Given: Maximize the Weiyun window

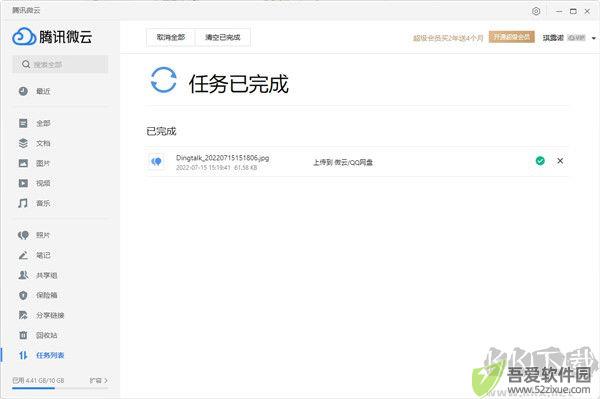Looking at the screenshot, I should (573, 11).
